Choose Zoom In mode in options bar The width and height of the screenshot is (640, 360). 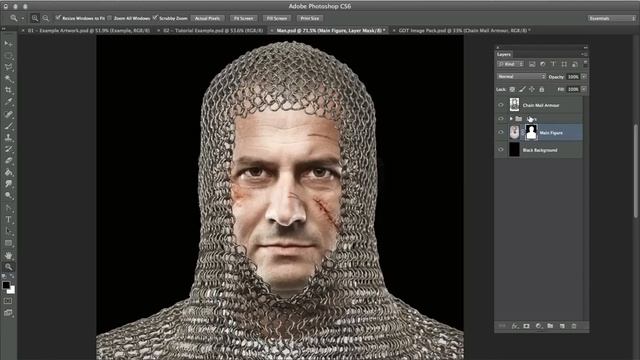pyautogui.click(x=35, y=18)
